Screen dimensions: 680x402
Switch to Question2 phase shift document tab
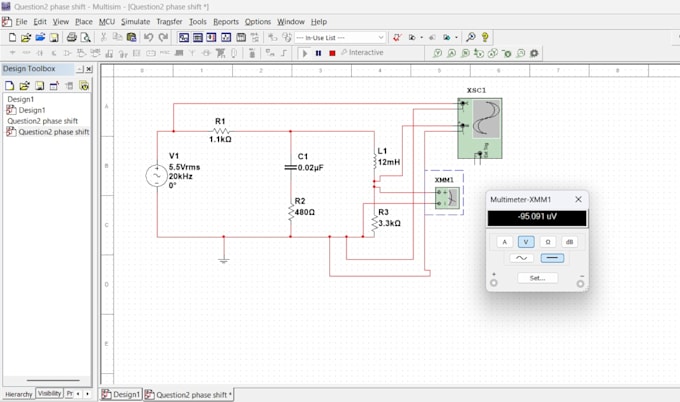click(189, 395)
